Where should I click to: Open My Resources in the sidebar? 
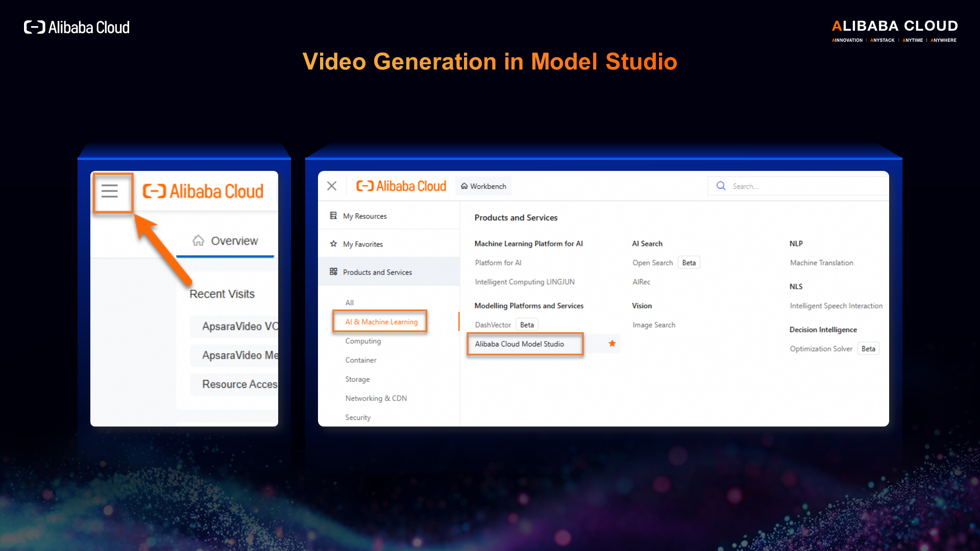pyautogui.click(x=389, y=216)
